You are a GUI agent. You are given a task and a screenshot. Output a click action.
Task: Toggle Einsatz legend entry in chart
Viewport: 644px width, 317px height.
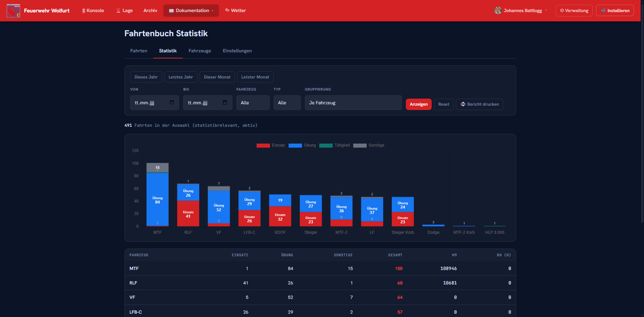pos(271,145)
